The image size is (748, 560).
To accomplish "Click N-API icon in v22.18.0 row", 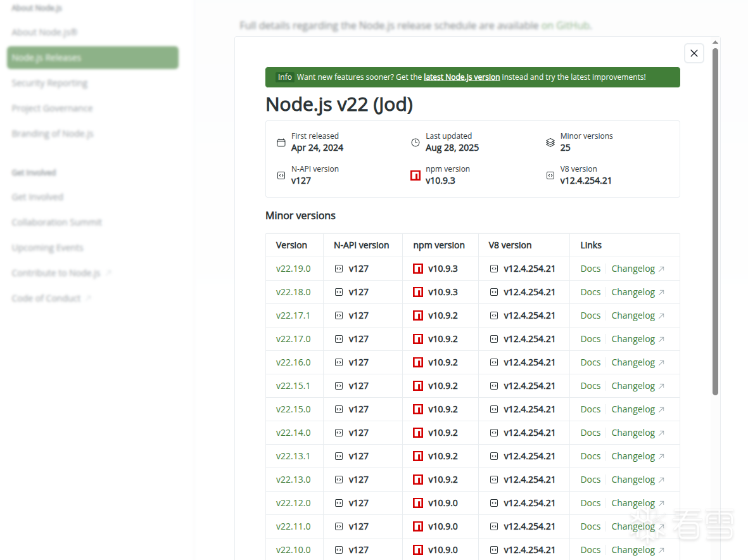I will pos(339,292).
